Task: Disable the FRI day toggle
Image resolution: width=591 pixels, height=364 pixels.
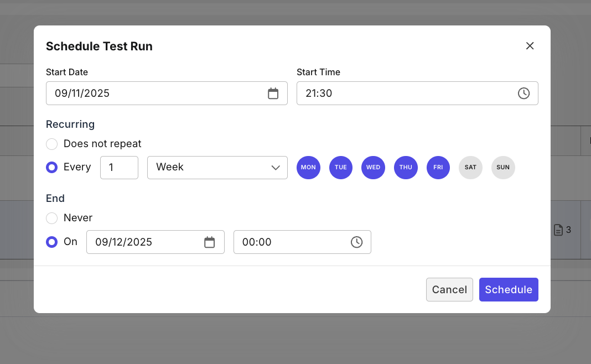Action: (x=438, y=168)
